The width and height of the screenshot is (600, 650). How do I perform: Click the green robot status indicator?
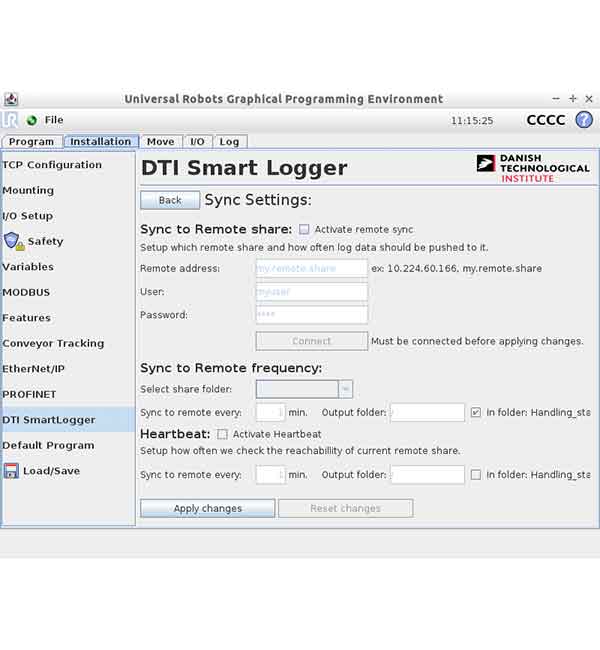pyautogui.click(x=32, y=121)
